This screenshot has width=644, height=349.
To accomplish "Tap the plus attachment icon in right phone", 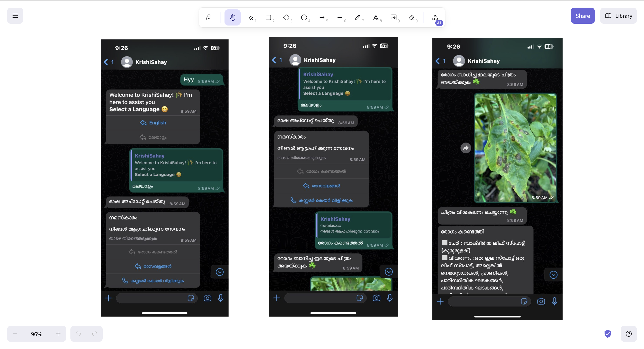I will [440, 301].
